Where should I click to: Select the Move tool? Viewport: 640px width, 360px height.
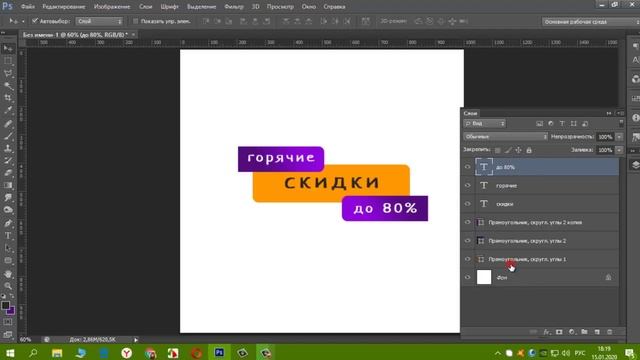click(8, 49)
